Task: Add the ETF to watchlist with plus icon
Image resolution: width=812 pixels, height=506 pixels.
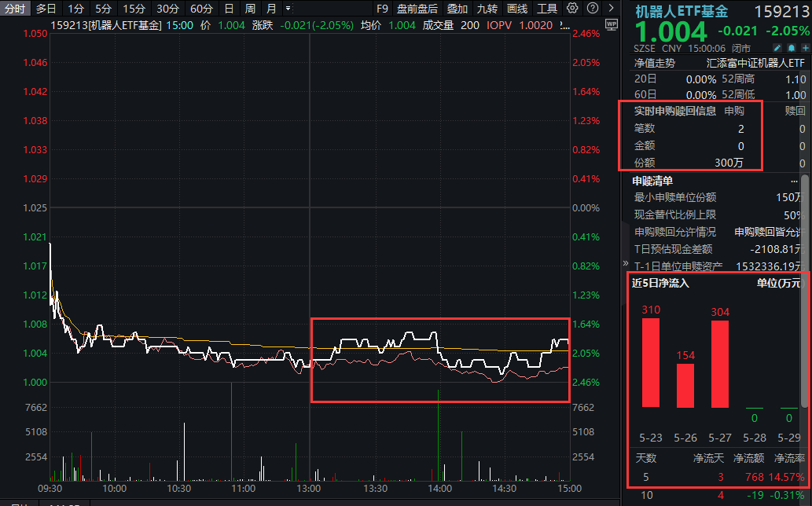Action: (806, 48)
